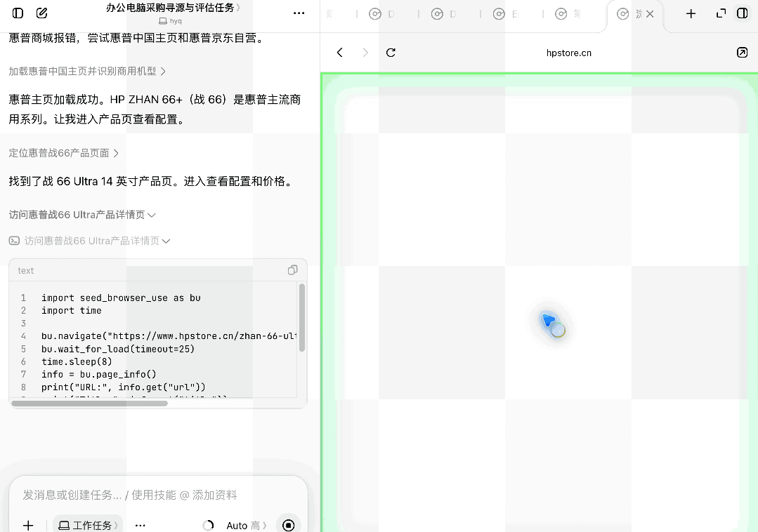Image resolution: width=758 pixels, height=532 pixels.
Task: Click code line bu.wait_for_load(timeout=25)
Action: pos(118,349)
